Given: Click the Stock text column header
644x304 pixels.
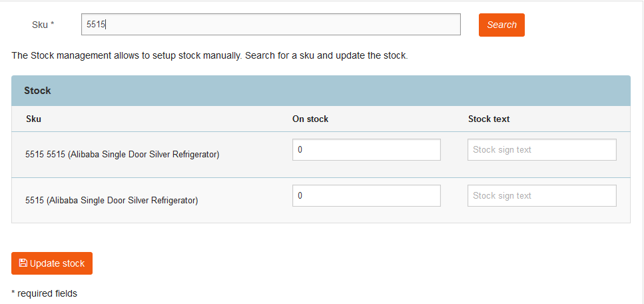Looking at the screenshot, I should [489, 119].
